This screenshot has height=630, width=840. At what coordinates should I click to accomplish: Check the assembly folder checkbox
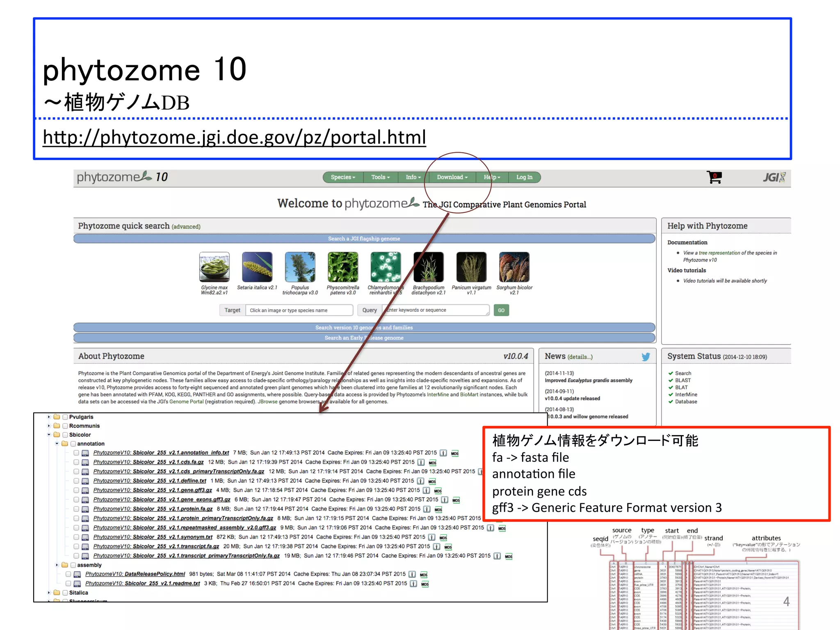point(73,565)
